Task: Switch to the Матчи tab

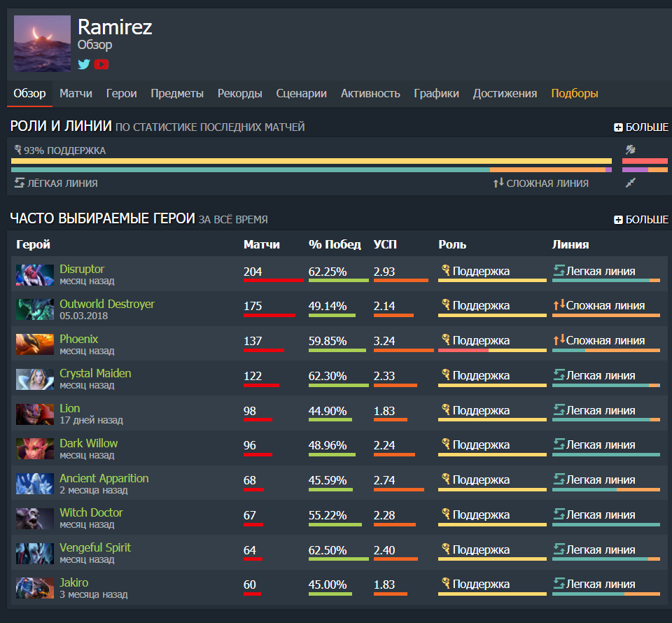Action: pyautogui.click(x=76, y=93)
